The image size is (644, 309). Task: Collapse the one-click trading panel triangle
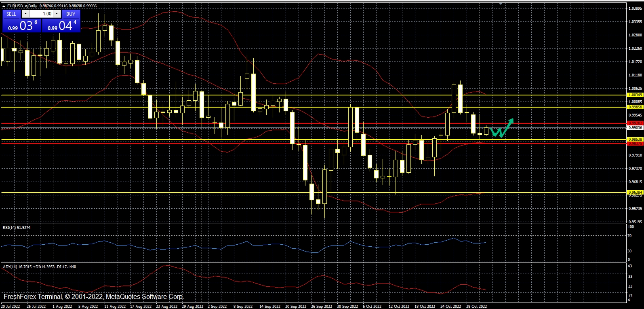click(4, 6)
